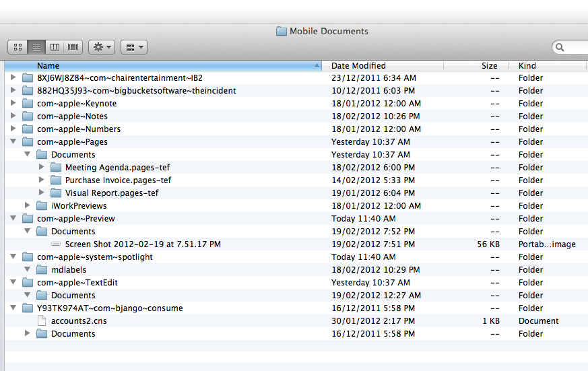Collapse the mdlabels folder
This screenshot has width=588, height=371.
pyautogui.click(x=28, y=269)
